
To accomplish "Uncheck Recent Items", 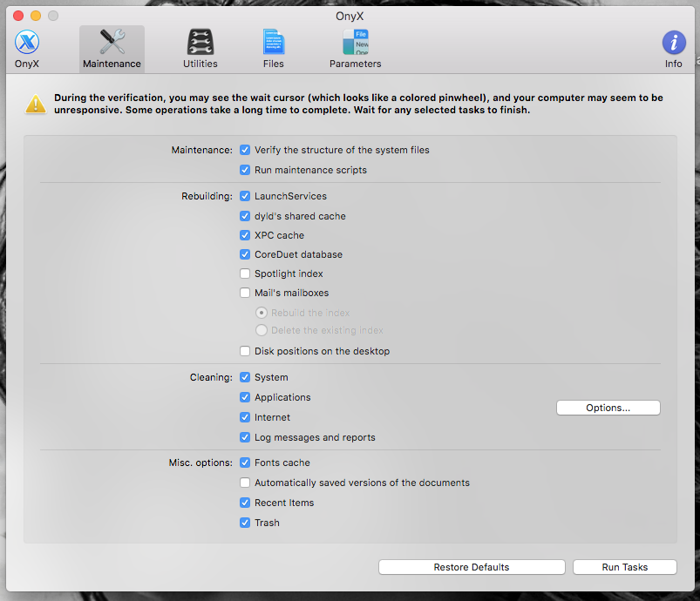I will coord(245,503).
